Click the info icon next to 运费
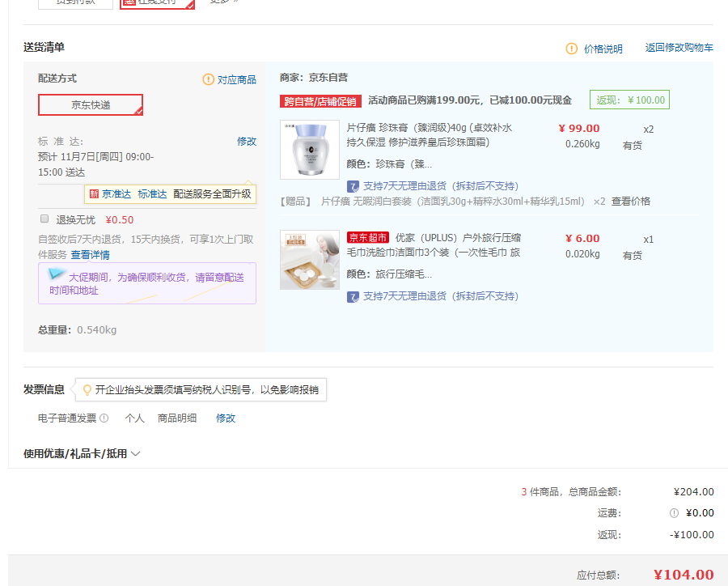728x586 pixels. pyautogui.click(x=674, y=513)
